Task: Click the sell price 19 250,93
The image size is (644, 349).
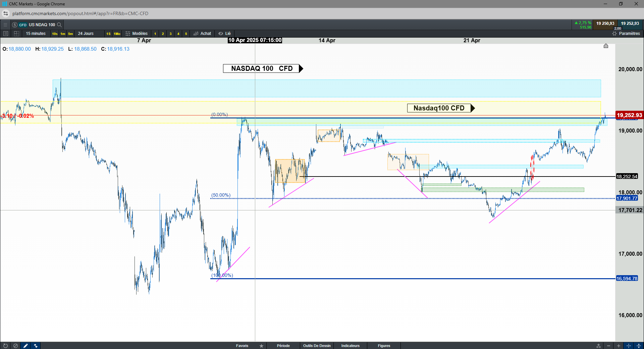Action: click(x=605, y=23)
